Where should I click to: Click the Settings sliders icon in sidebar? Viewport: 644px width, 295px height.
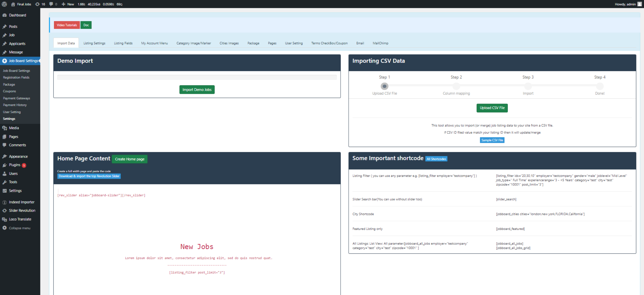point(5,191)
